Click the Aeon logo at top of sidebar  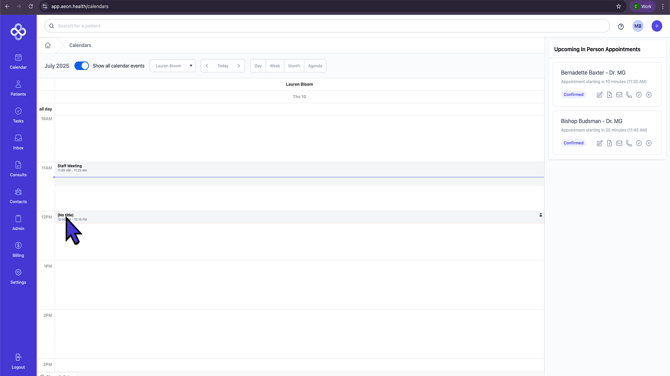(x=18, y=32)
